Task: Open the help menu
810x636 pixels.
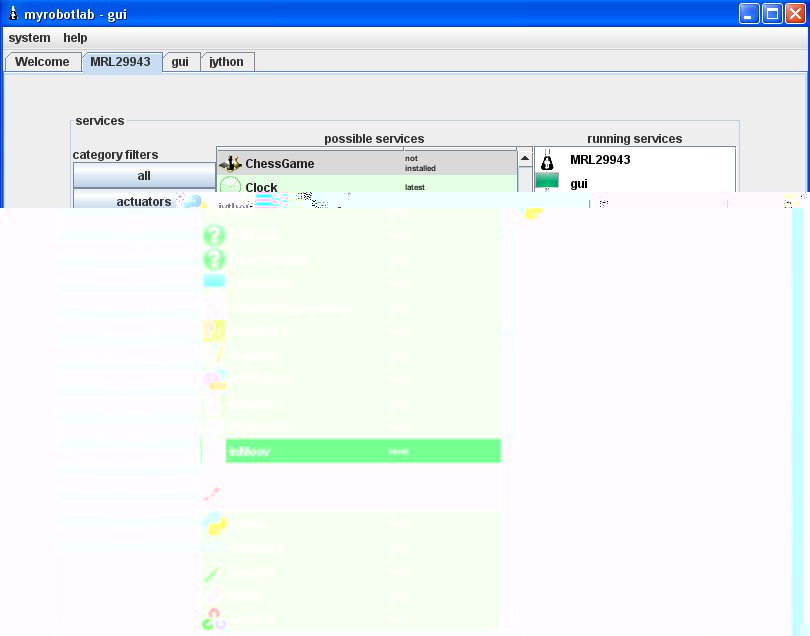Action: (75, 38)
